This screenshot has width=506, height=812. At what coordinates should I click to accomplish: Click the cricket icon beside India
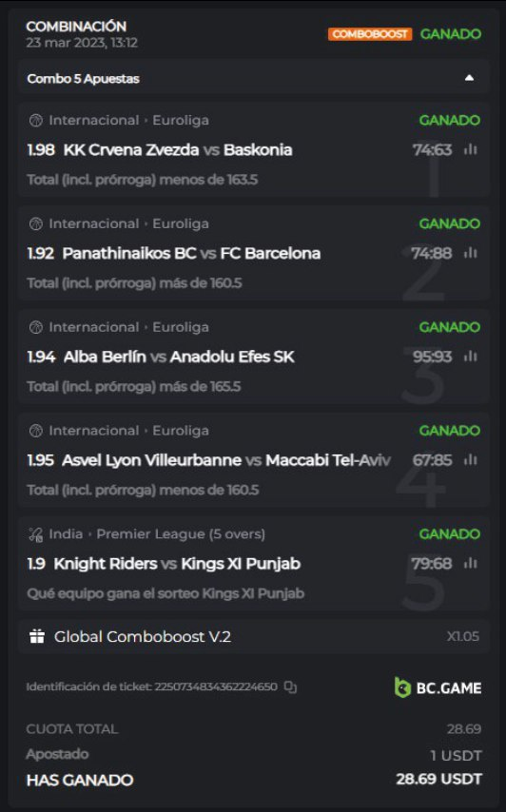(x=36, y=534)
